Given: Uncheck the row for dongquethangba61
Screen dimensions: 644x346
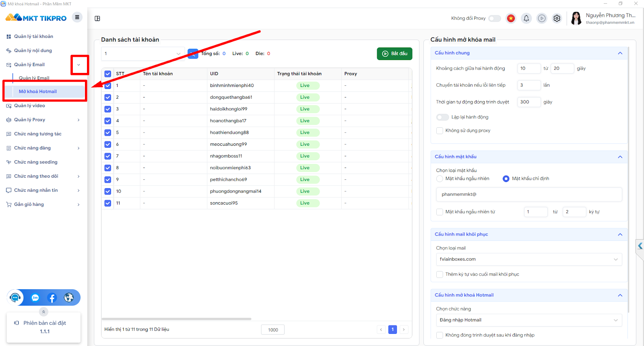Looking at the screenshot, I should (x=107, y=97).
